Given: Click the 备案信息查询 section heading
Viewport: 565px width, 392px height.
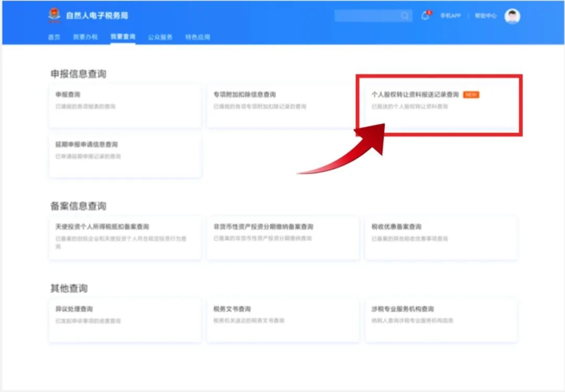Looking at the screenshot, I should pos(78,206).
